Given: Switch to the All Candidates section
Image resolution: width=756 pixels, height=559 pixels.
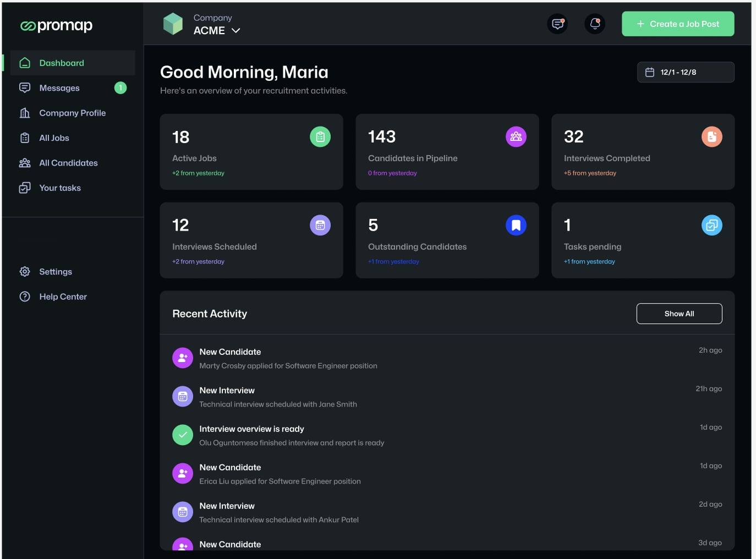Looking at the screenshot, I should point(68,163).
